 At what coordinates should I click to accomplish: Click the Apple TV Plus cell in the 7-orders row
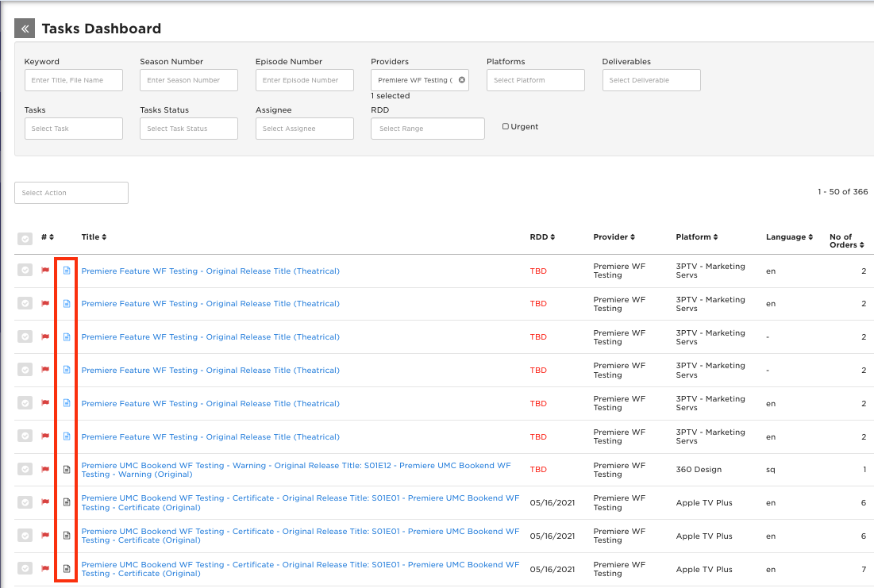click(704, 569)
